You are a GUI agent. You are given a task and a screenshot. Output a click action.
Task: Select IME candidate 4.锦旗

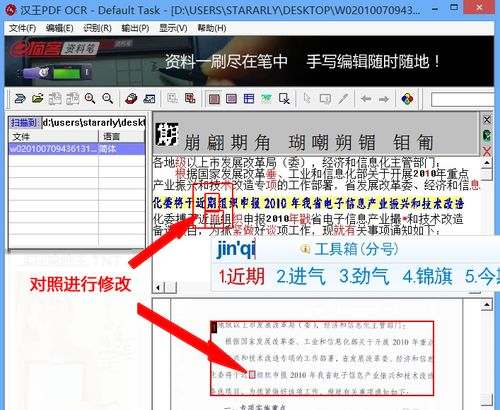[427, 276]
